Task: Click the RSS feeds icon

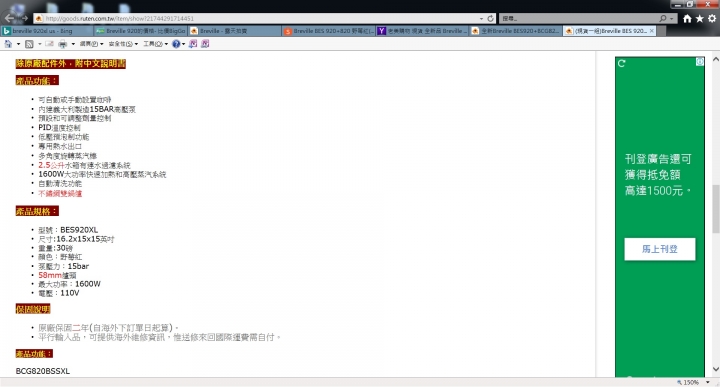Action: pos(29,44)
